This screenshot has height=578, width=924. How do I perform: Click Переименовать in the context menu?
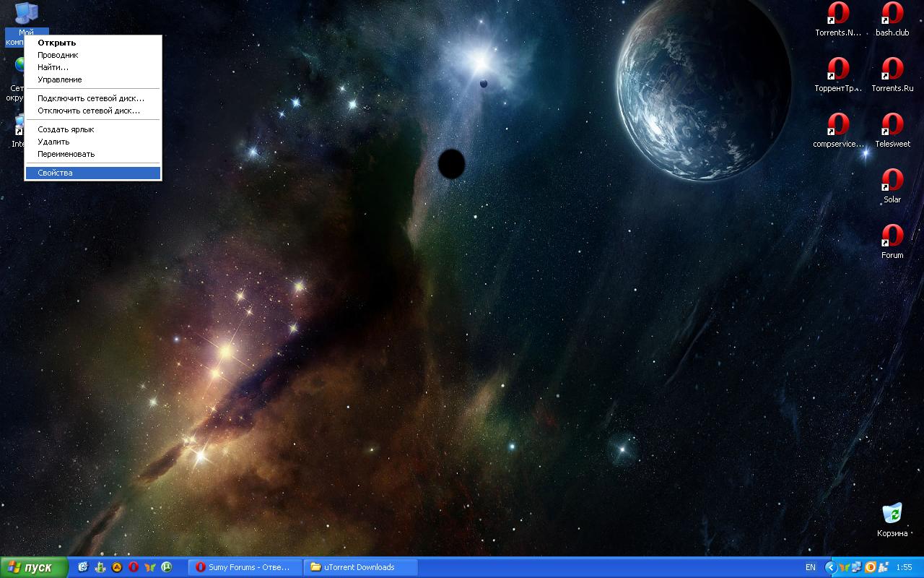point(66,154)
